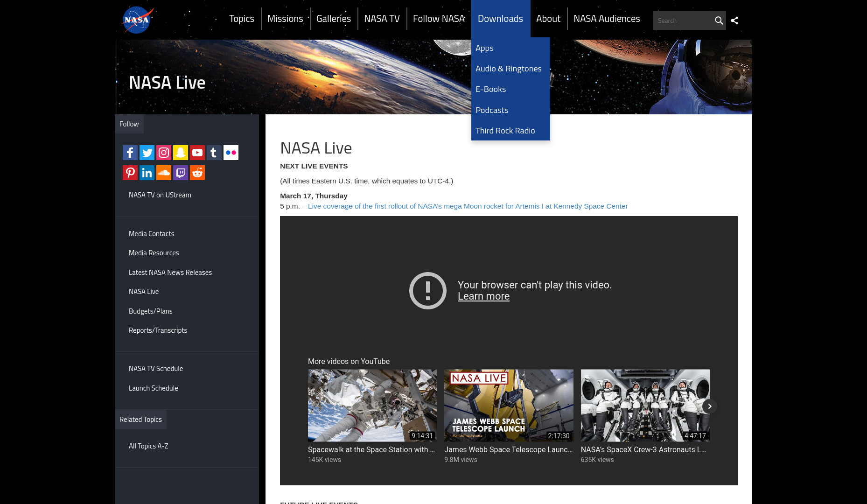Screen dimensions: 867x504
Task: Open James Webb Space Telescope Launch thumbnail
Action: (x=509, y=406)
